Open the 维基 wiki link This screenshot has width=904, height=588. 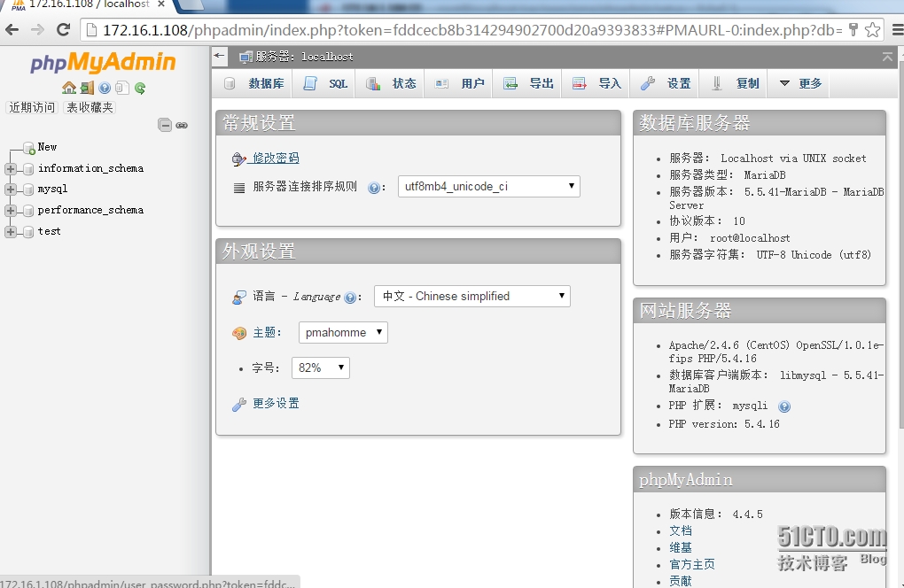click(x=681, y=547)
